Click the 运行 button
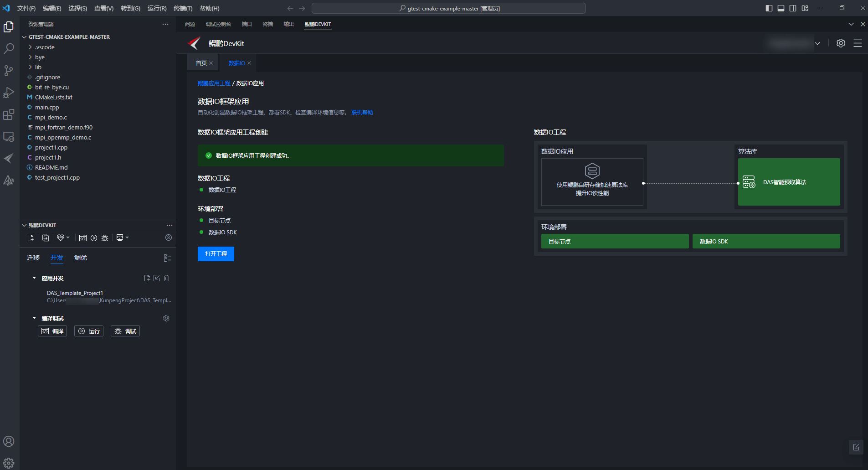The height and width of the screenshot is (470, 868). [x=89, y=331]
